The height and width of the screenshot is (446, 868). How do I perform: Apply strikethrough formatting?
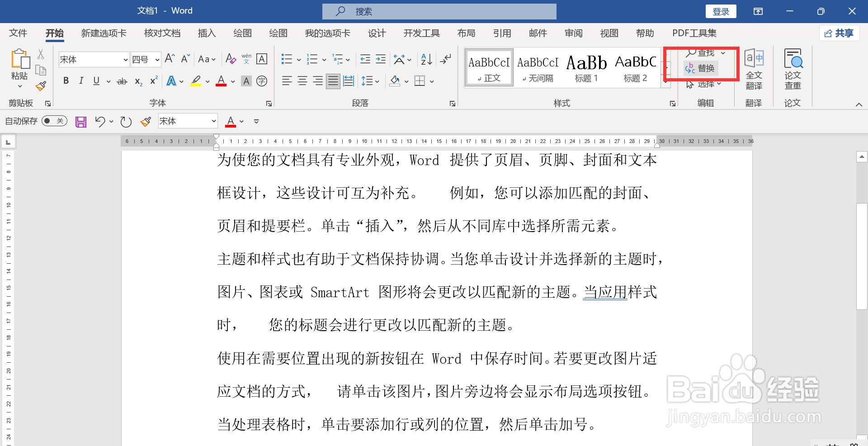(x=122, y=81)
